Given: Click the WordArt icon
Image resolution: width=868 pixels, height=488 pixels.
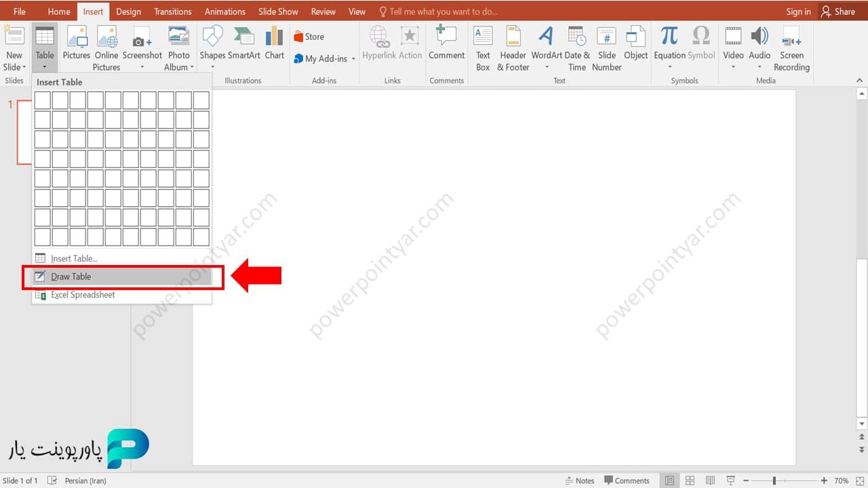Looking at the screenshot, I should (547, 35).
